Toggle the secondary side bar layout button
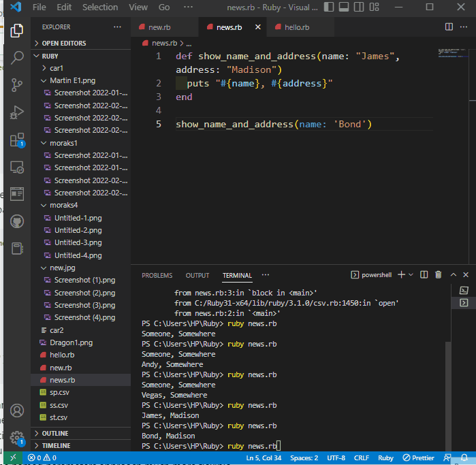Screen dimensions: 476x465 pos(359,7)
